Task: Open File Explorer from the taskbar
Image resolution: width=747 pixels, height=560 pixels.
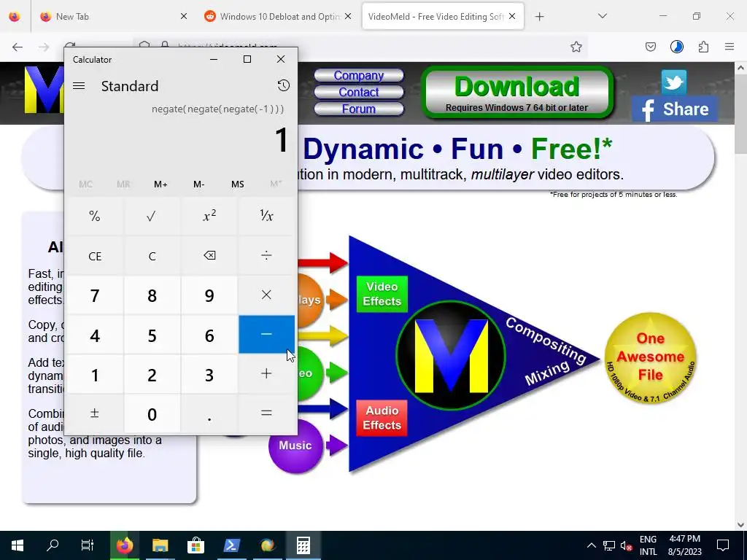Action: pos(160,545)
